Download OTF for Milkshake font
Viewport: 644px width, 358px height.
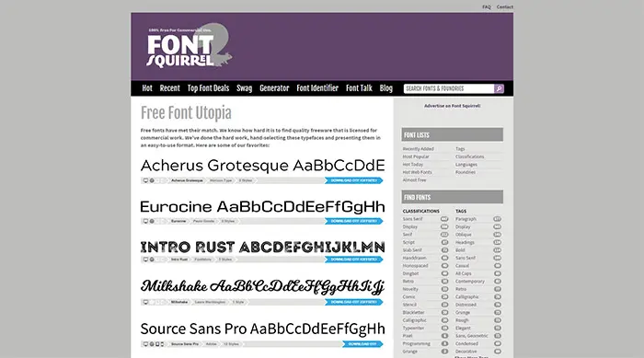353,302
